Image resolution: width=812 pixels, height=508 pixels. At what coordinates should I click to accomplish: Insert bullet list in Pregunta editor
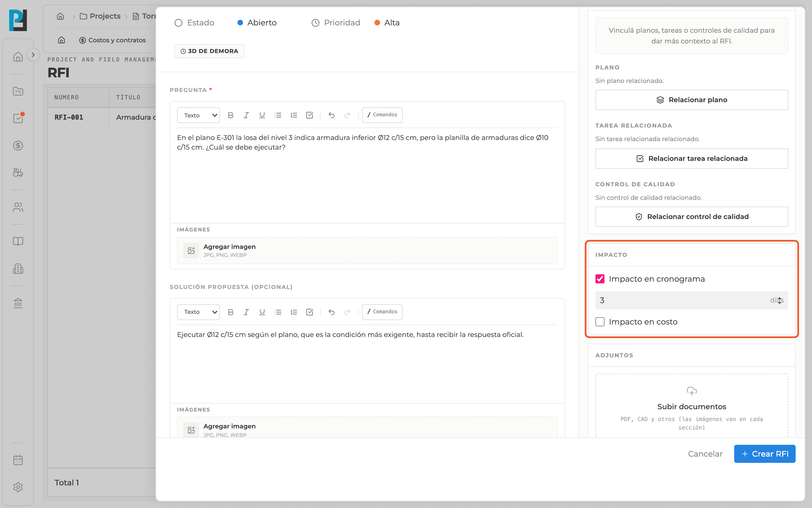pyautogui.click(x=278, y=115)
